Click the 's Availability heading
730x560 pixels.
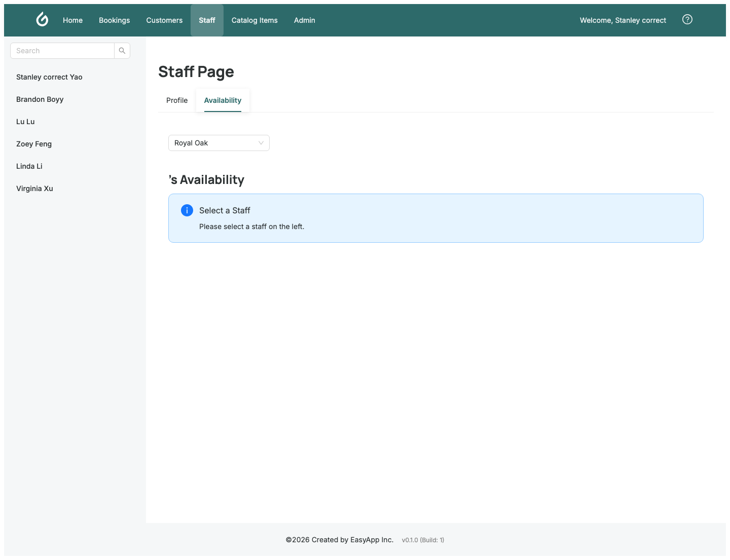point(206,180)
